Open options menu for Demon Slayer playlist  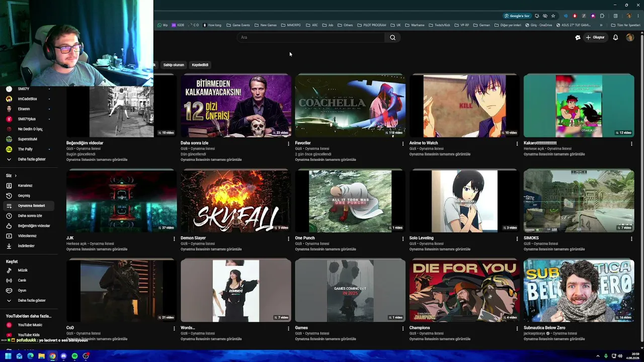pyautogui.click(x=288, y=239)
